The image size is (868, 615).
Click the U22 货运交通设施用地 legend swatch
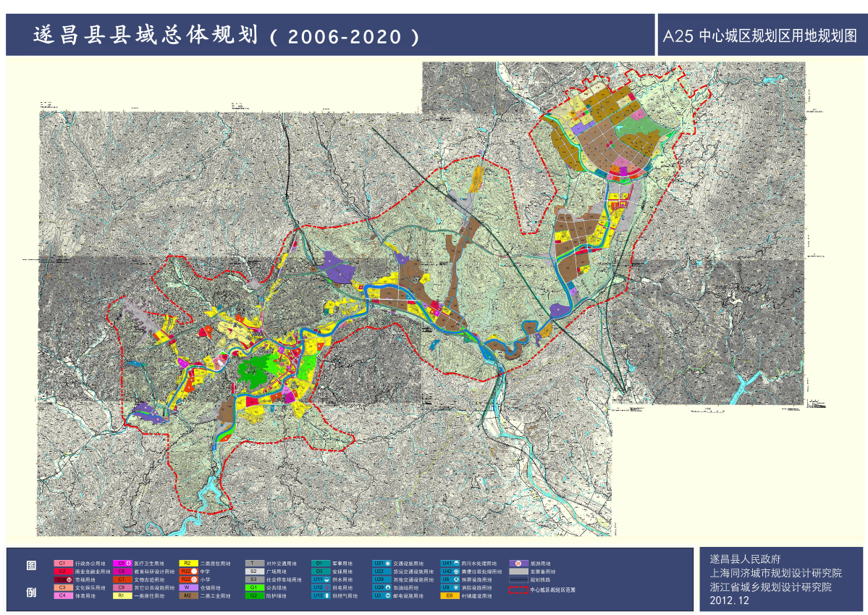tap(382, 572)
